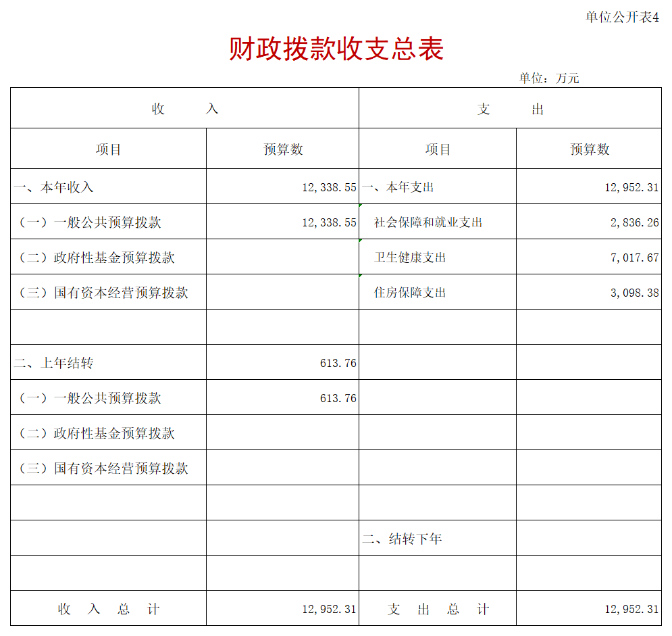This screenshot has height=636, width=672.
Task: Click the 收入总计 cell
Action: tap(108, 609)
